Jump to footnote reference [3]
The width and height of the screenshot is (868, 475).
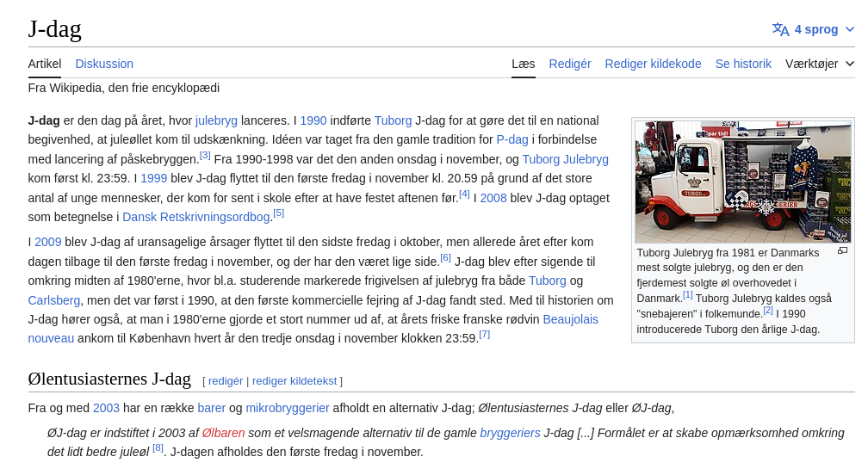point(205,156)
